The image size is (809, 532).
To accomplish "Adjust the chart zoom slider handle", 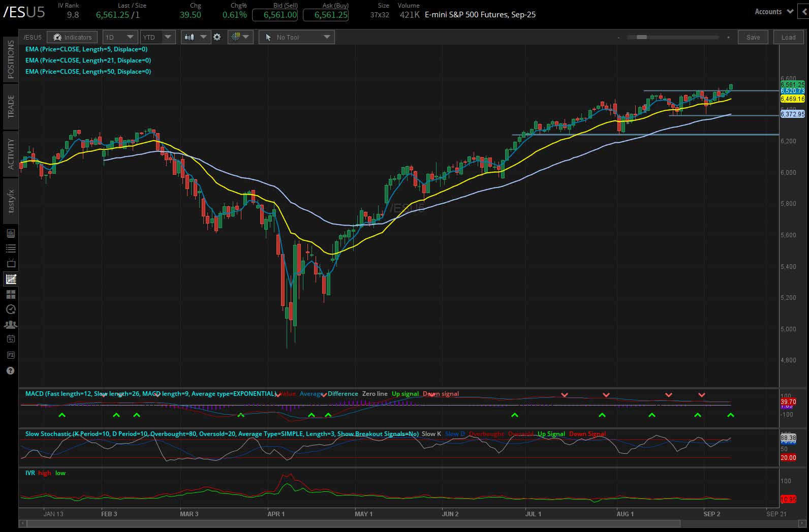I will point(642,37).
